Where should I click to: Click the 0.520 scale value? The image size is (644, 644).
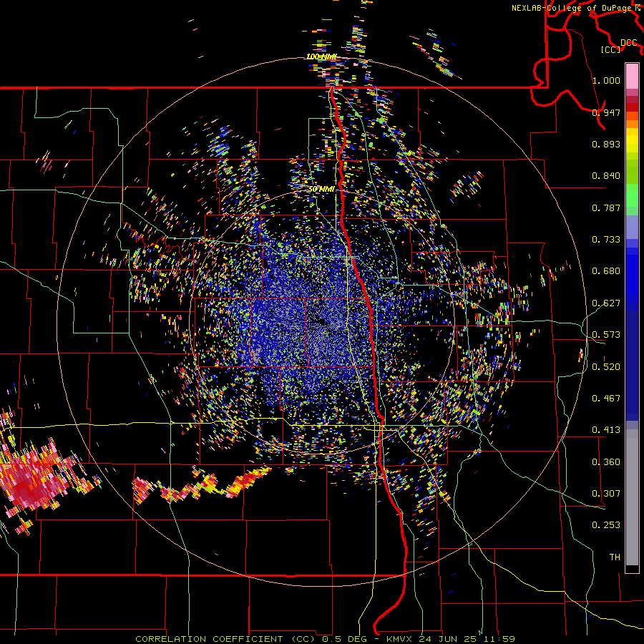[x=606, y=367]
